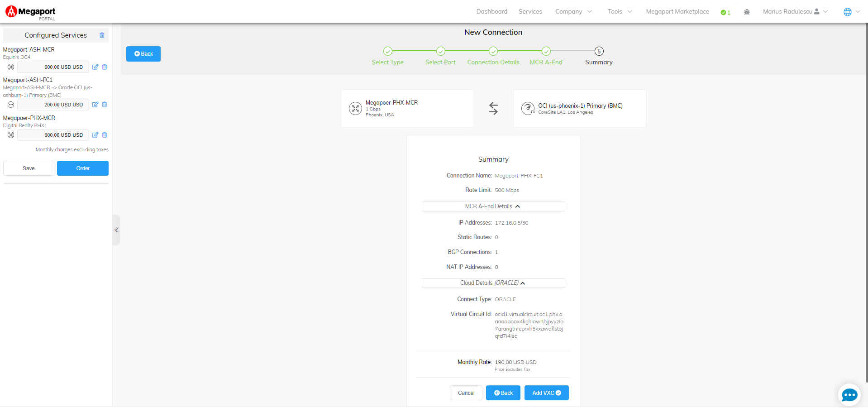Delete the Megapoer-PHX-MCR service
Image resolution: width=868 pixels, height=408 pixels.
click(105, 135)
